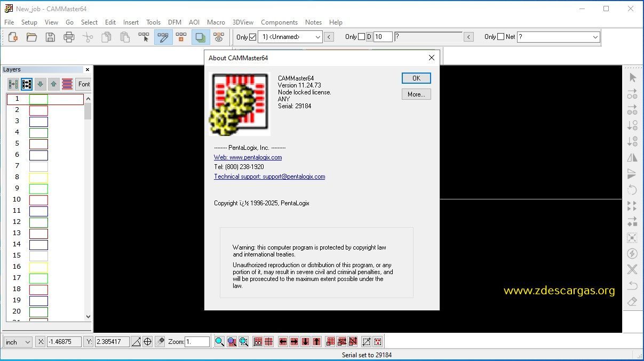Save the job using the floppy disk icon

50,37
